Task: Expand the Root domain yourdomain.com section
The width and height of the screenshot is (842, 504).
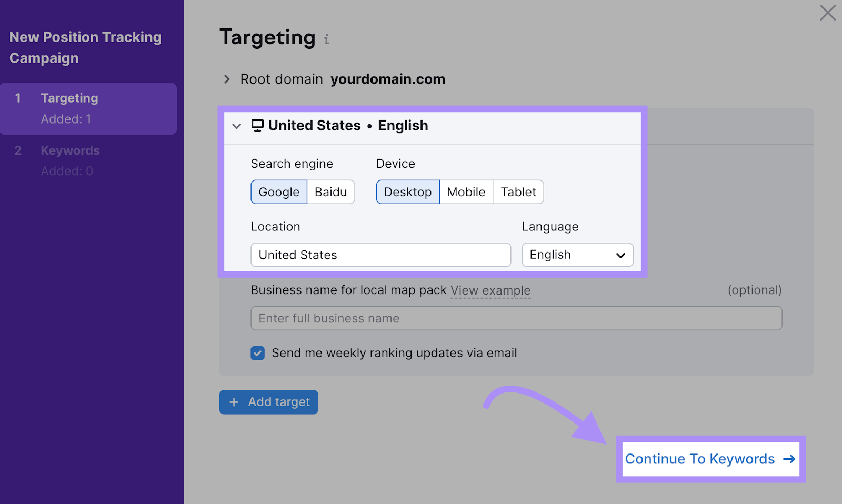Action: point(226,79)
